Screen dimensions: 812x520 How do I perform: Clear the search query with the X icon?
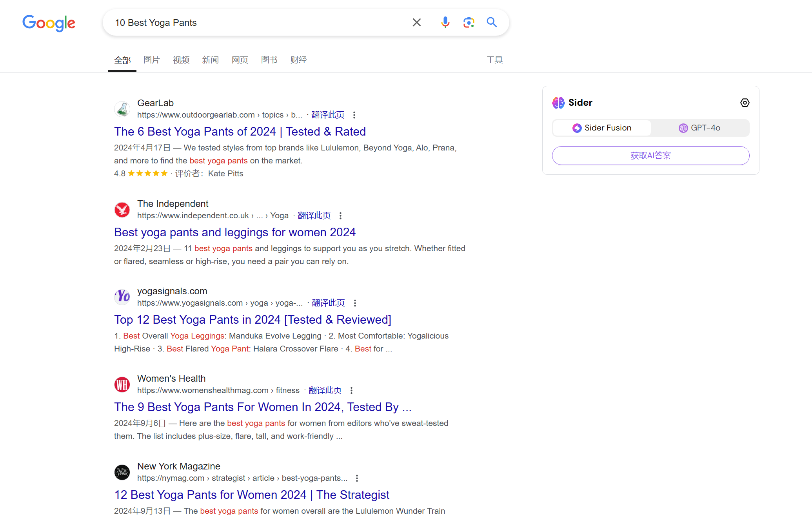417,22
